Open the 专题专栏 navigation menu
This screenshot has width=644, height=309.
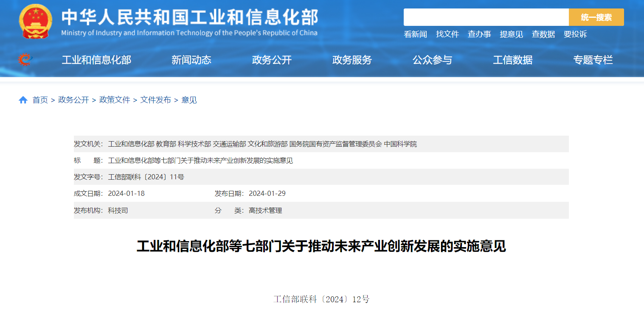click(593, 60)
